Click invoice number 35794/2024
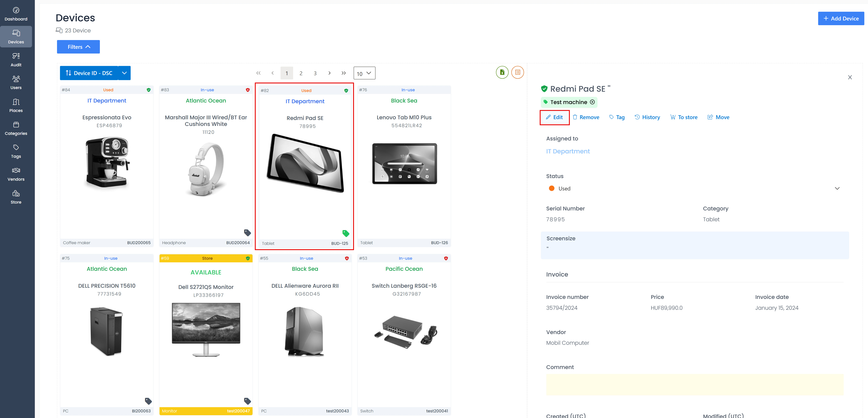Image resolution: width=868 pixels, height=418 pixels. [x=562, y=307]
